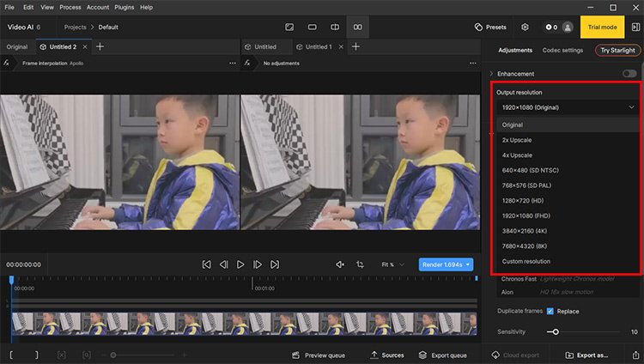Step one frame backward
The width and height of the screenshot is (644, 364).
(x=223, y=264)
